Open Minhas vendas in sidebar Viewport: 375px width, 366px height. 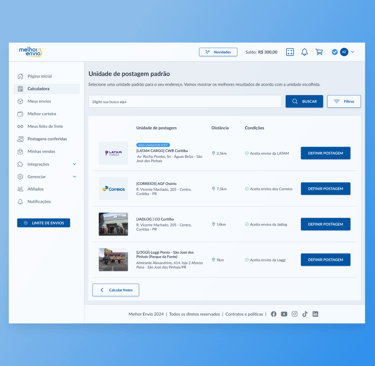coord(46,151)
